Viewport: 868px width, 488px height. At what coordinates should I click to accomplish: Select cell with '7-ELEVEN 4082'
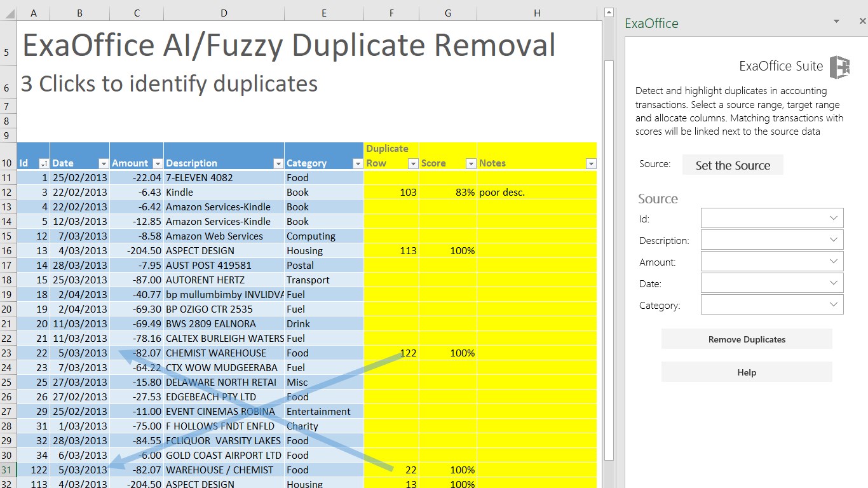click(x=224, y=178)
